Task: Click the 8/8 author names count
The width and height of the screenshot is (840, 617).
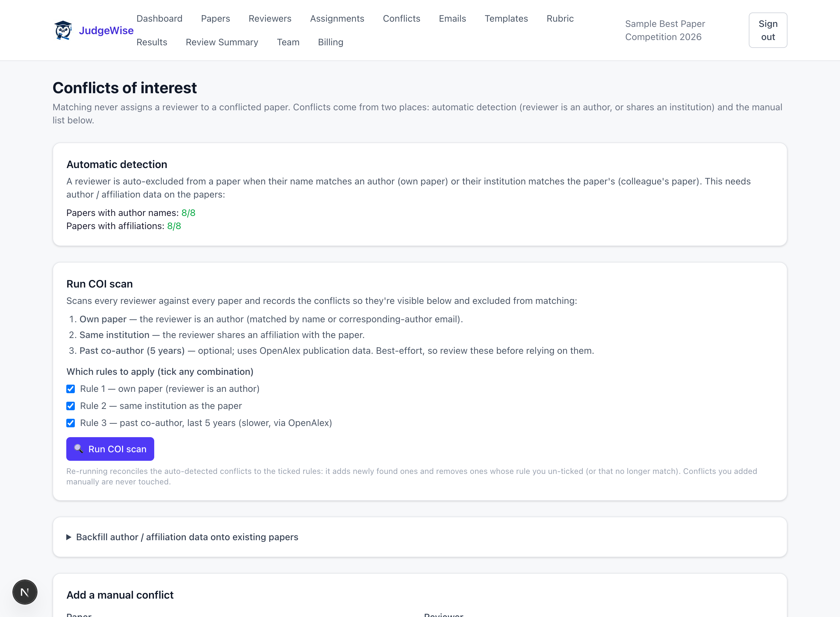Action: point(189,213)
